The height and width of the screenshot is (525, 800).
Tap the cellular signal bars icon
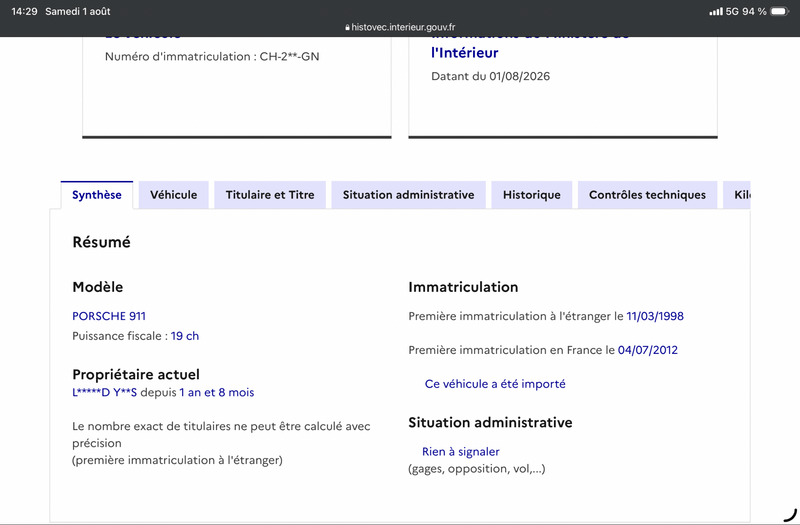tap(716, 11)
